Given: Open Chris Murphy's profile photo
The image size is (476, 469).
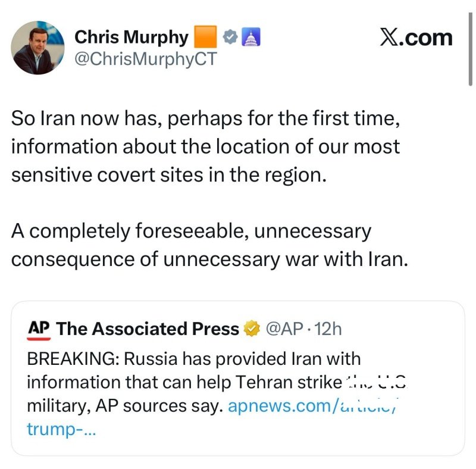Looking at the screenshot, I should 38,48.
